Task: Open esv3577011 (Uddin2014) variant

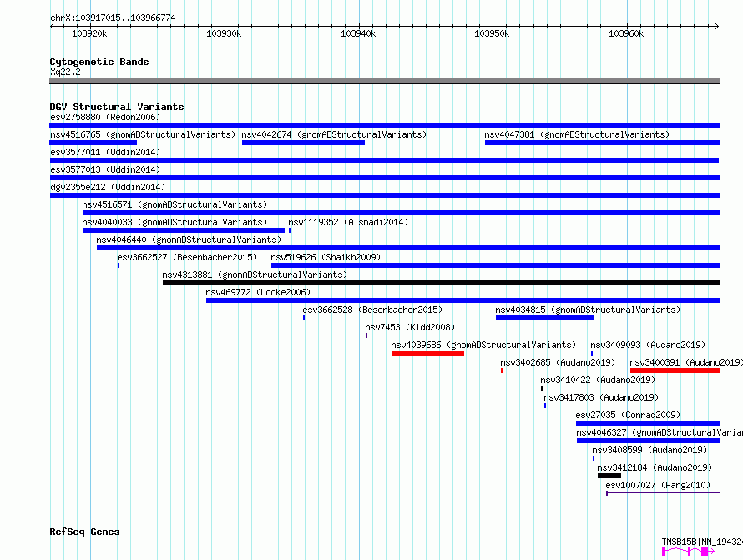Action: click(x=105, y=152)
